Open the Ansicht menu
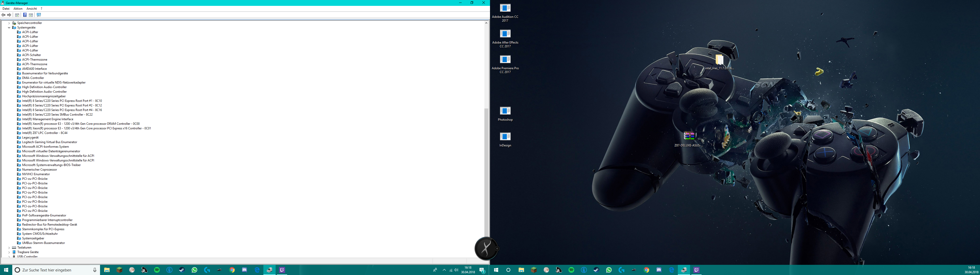 click(32, 8)
